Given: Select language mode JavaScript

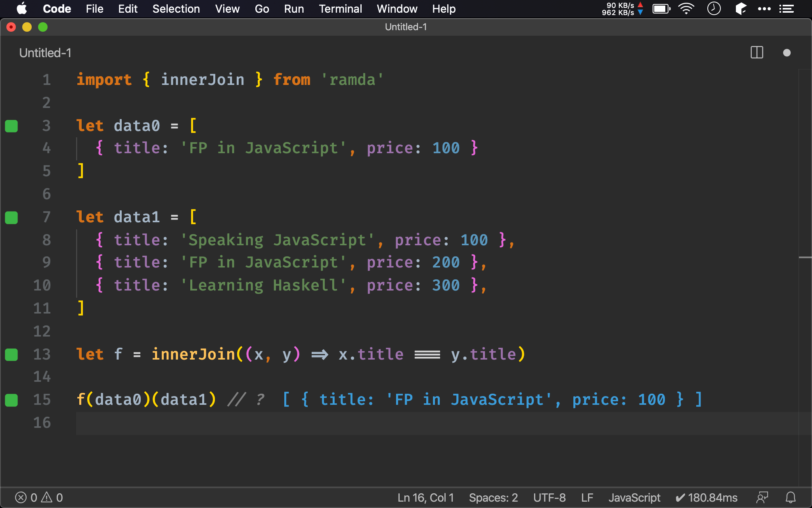Looking at the screenshot, I should point(634,498).
